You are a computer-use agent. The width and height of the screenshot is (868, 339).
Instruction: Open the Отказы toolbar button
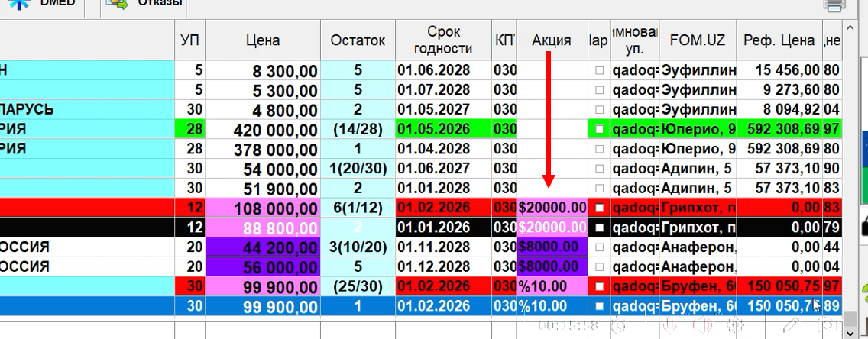click(x=143, y=5)
